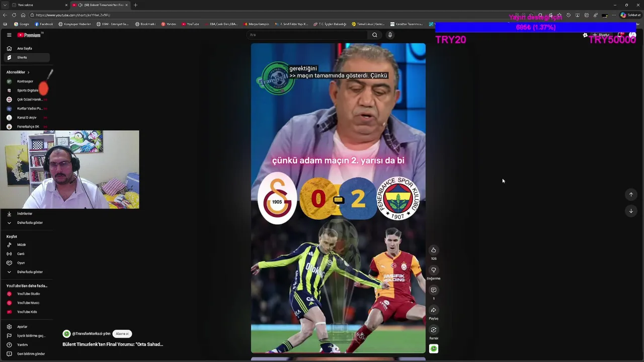Open the Sports Digitale channel

[x=26, y=90]
